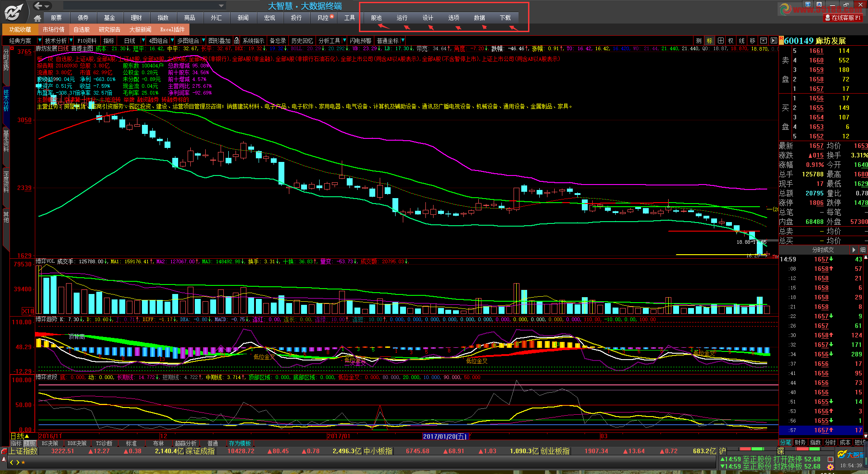Open the 股池 menu item
The image size is (868, 474).
[x=376, y=18]
